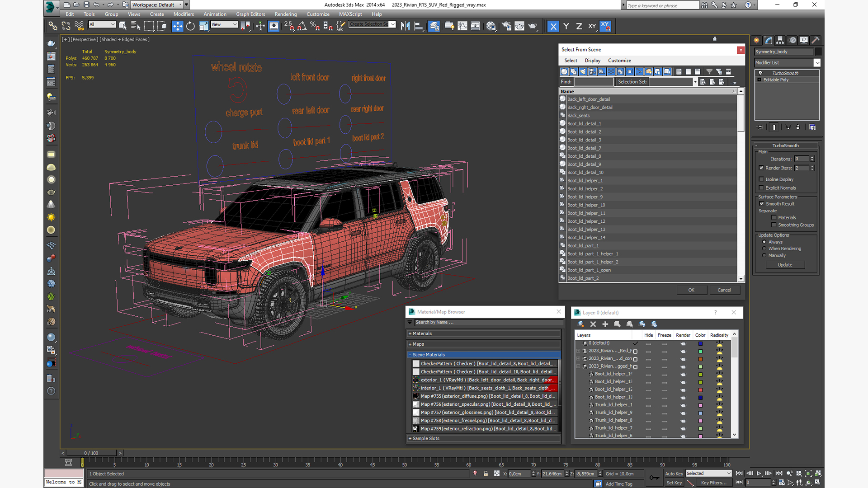Screen dimensions: 868x488
Task: Expand the Materials group in Material Browser
Action: pos(484,333)
